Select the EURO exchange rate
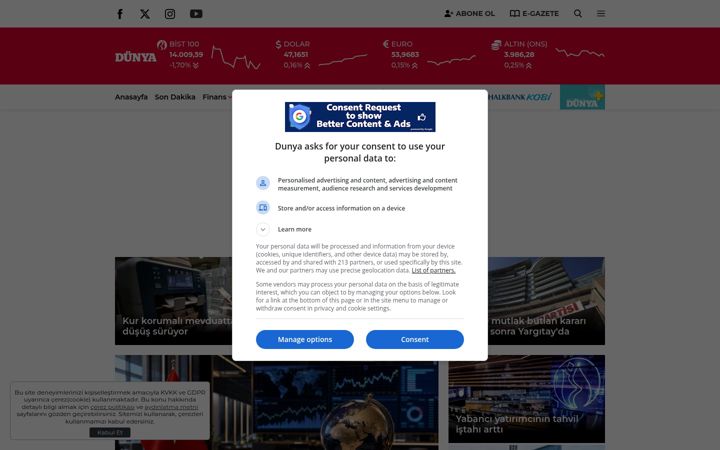720x450 pixels. (405, 54)
